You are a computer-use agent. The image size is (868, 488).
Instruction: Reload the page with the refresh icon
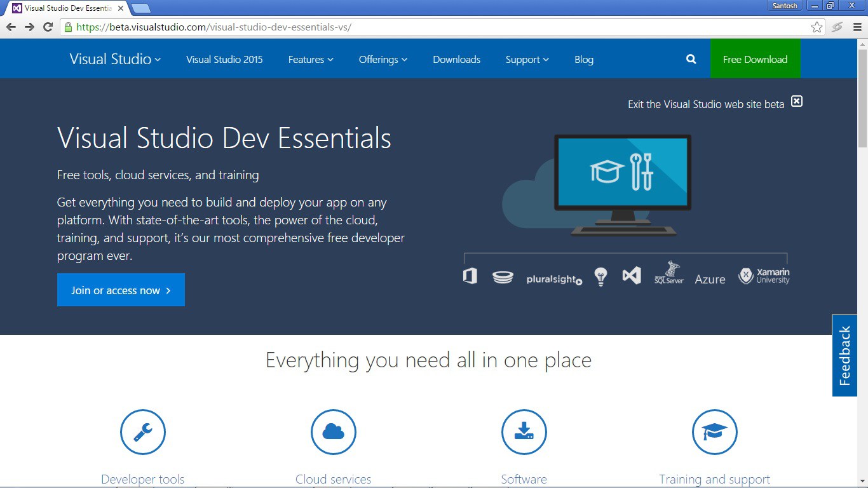click(48, 27)
